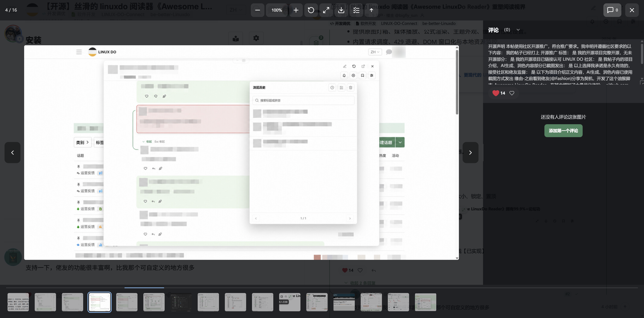Select the first thumbnail in the filmstrip
This screenshot has height=318, width=644.
18,302
